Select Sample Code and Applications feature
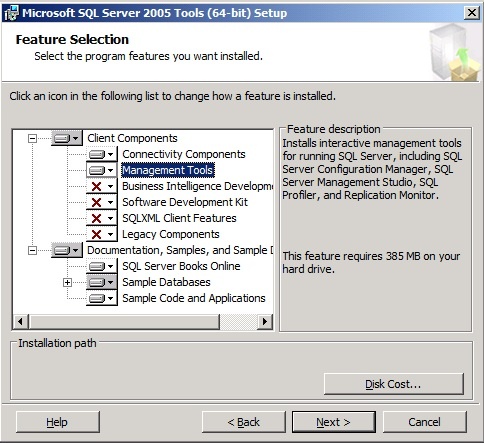Screen dimensions: 484x443 194,298
